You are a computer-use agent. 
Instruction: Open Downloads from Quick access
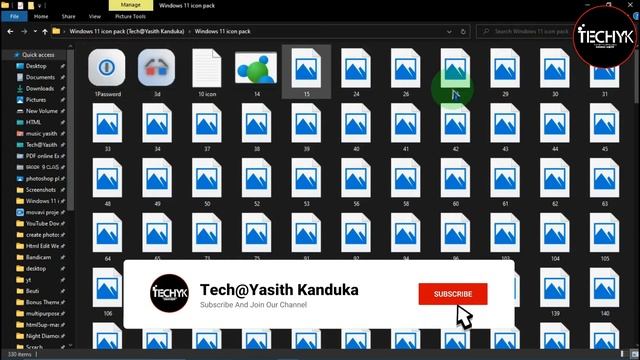(40, 89)
